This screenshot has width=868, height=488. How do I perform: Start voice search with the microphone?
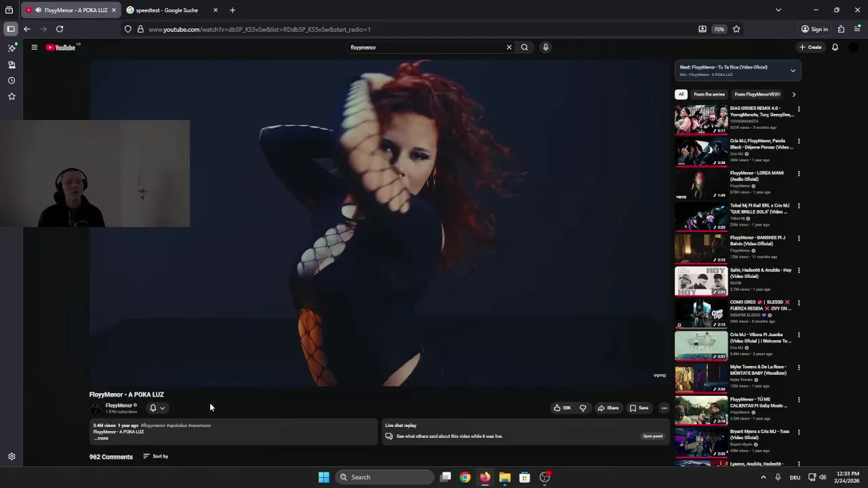click(545, 47)
